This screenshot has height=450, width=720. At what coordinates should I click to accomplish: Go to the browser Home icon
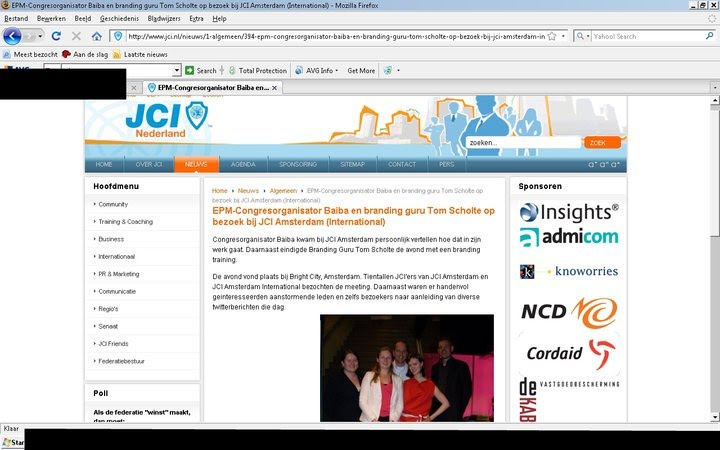pyautogui.click(x=96, y=36)
